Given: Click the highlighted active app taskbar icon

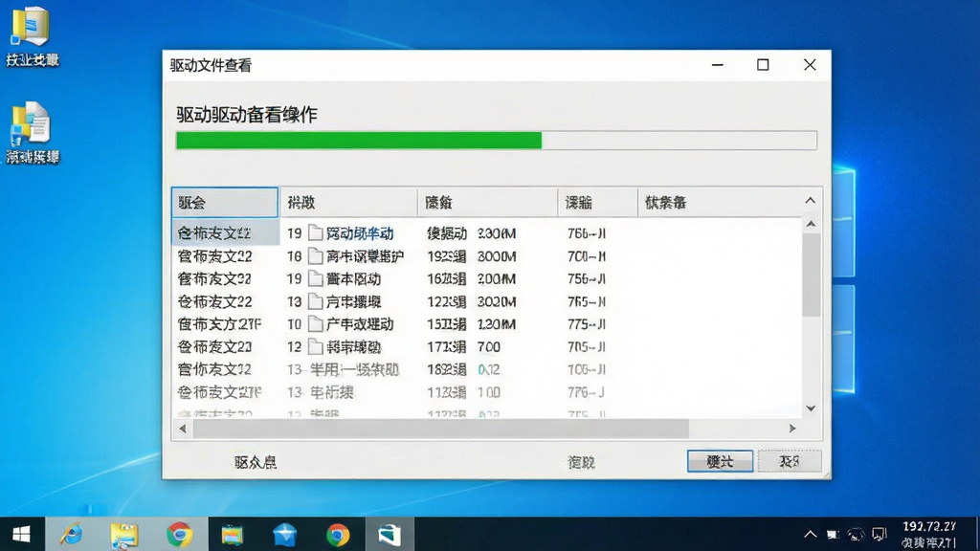Looking at the screenshot, I should [390, 535].
